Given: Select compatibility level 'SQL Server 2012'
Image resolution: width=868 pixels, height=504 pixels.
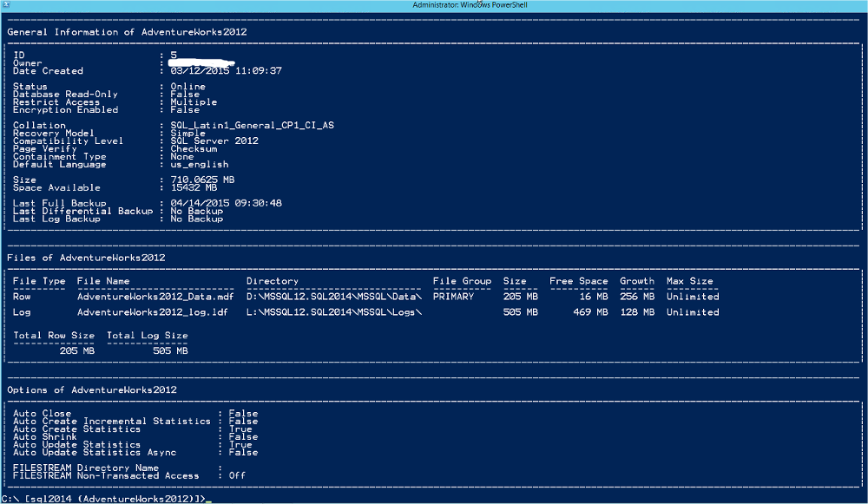Looking at the screenshot, I should click(x=214, y=141).
